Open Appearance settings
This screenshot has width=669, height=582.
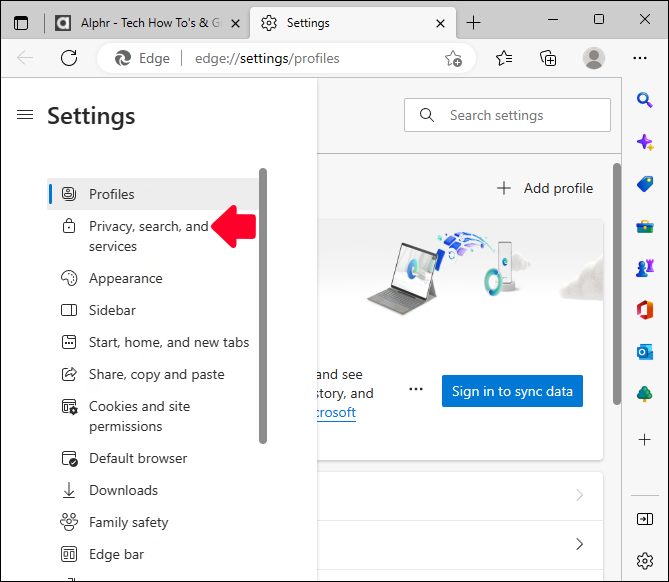click(153, 278)
